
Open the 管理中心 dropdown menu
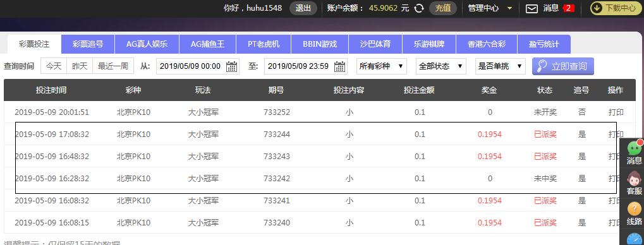[x=490, y=8]
